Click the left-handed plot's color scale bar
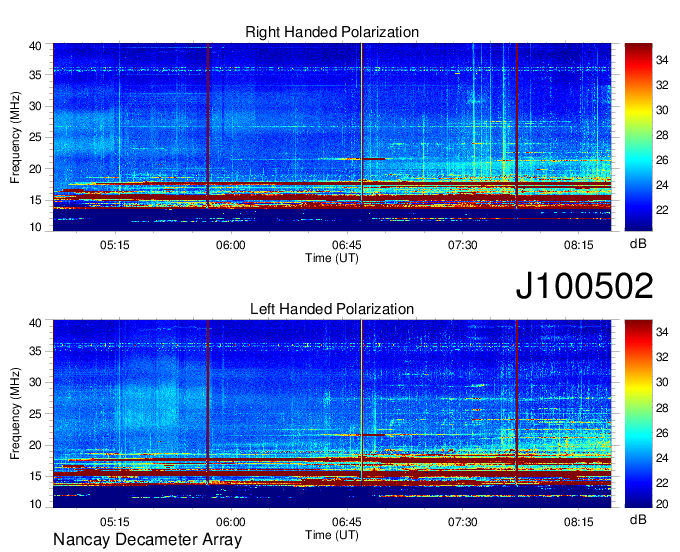Viewport: 680px width, 552px height. point(638,414)
